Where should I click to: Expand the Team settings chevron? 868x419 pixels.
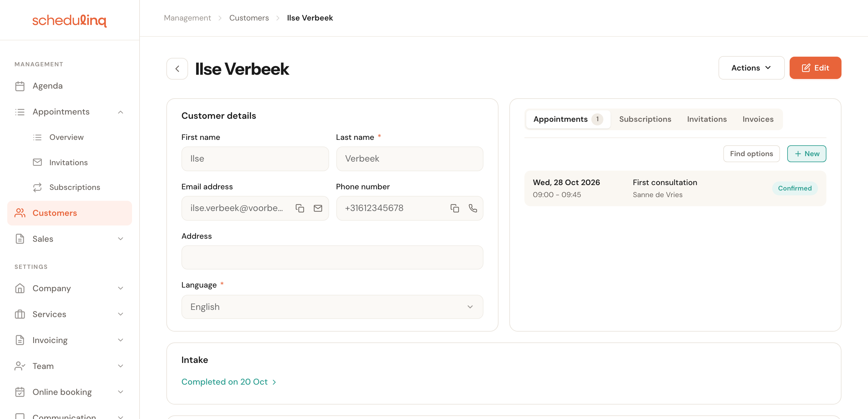(121, 366)
